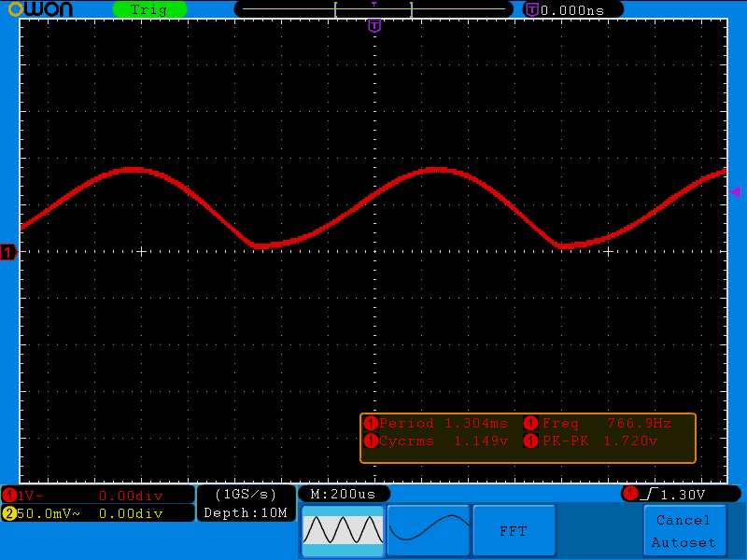Image resolution: width=747 pixels, height=560 pixels.
Task: Select the multi-period waveform autoset icon
Action: (342, 530)
